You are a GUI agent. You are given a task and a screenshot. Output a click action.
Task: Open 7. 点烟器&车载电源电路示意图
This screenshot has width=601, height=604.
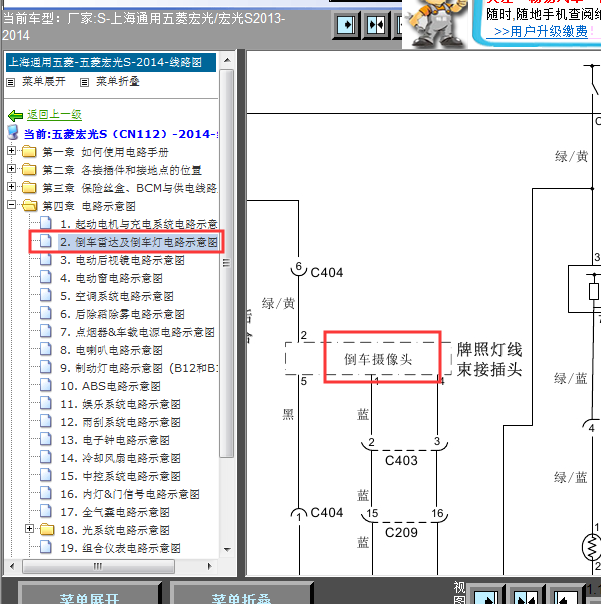point(138,332)
